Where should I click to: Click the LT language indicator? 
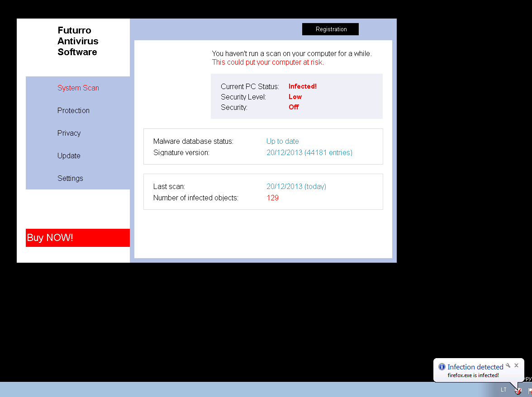[503, 390]
